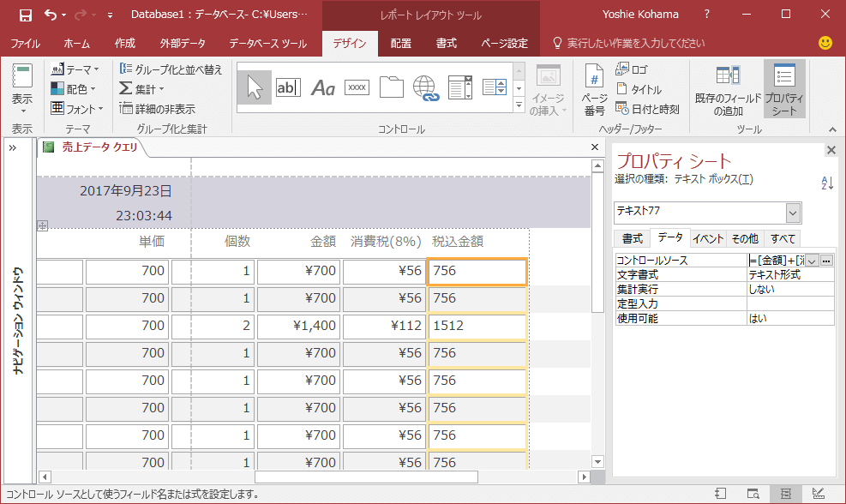The height and width of the screenshot is (504, 846).
Task: Expand the navigation pane with the chevron
Action: [12, 147]
